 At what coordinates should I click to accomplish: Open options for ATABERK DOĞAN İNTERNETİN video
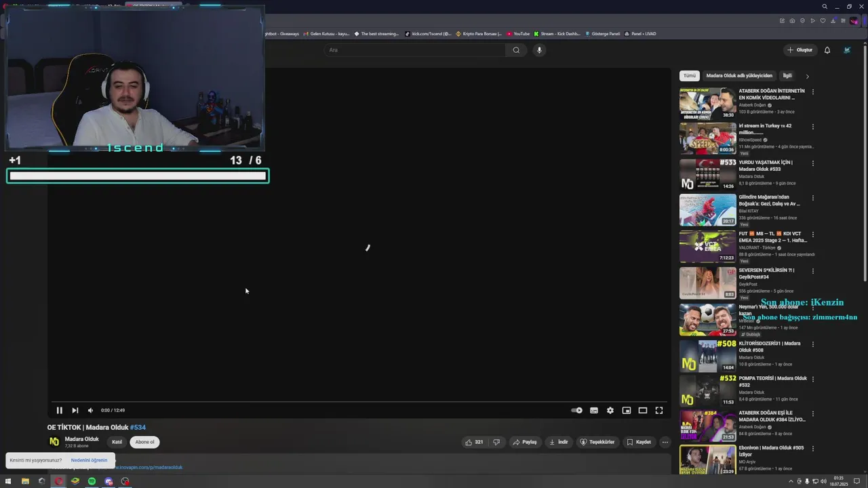[x=813, y=91]
